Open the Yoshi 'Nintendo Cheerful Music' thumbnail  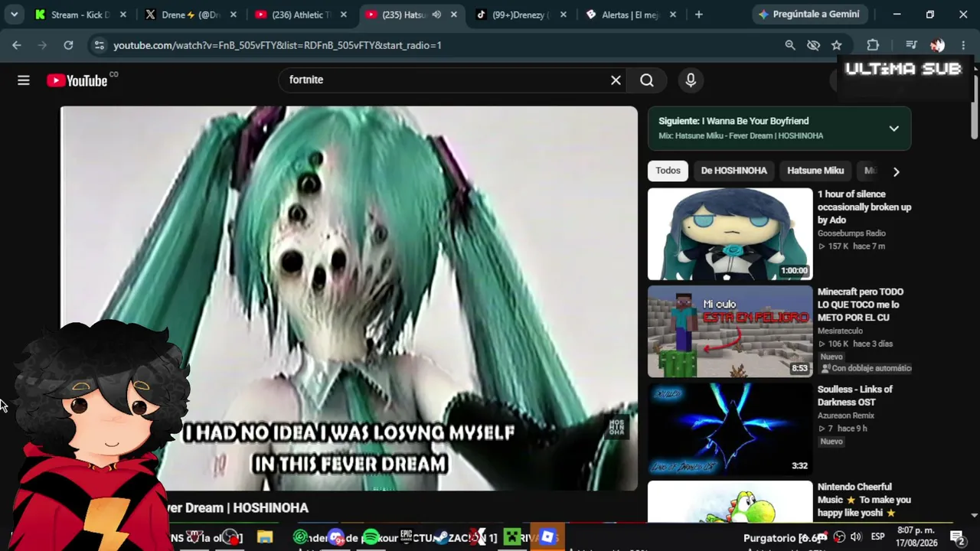[x=730, y=502]
